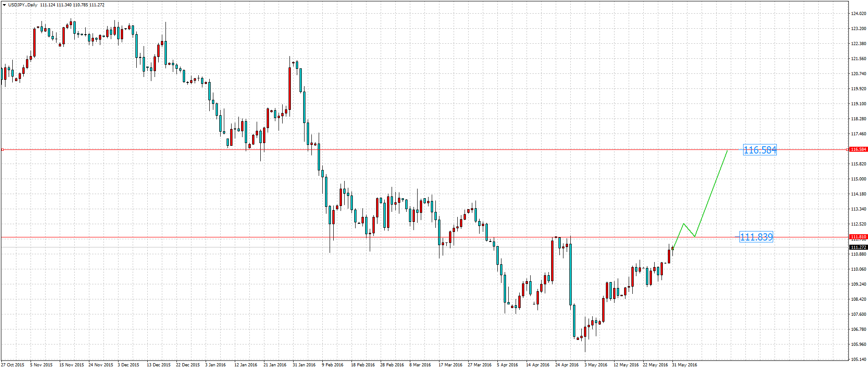The width and height of the screenshot is (868, 370).
Task: Click the red 111.810 price axis tag
Action: click(x=858, y=237)
